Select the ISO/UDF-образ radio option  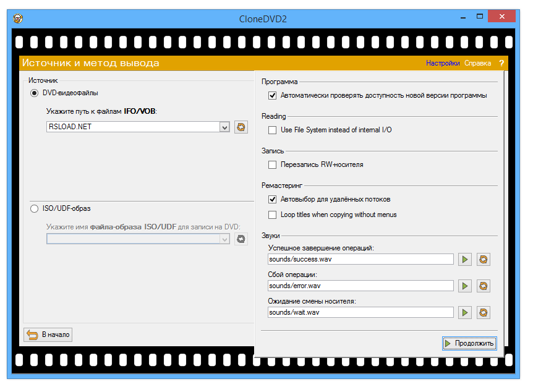click(x=35, y=209)
